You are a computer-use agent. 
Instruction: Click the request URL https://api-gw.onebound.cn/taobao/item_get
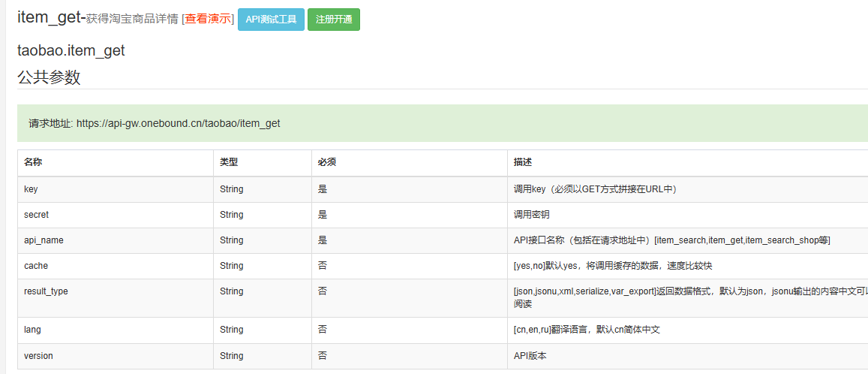(x=179, y=124)
